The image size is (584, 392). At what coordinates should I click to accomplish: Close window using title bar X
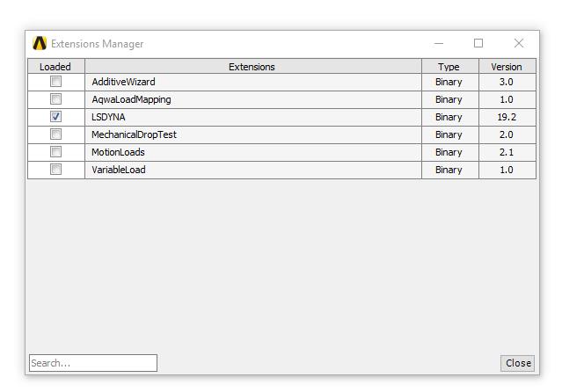click(x=519, y=43)
